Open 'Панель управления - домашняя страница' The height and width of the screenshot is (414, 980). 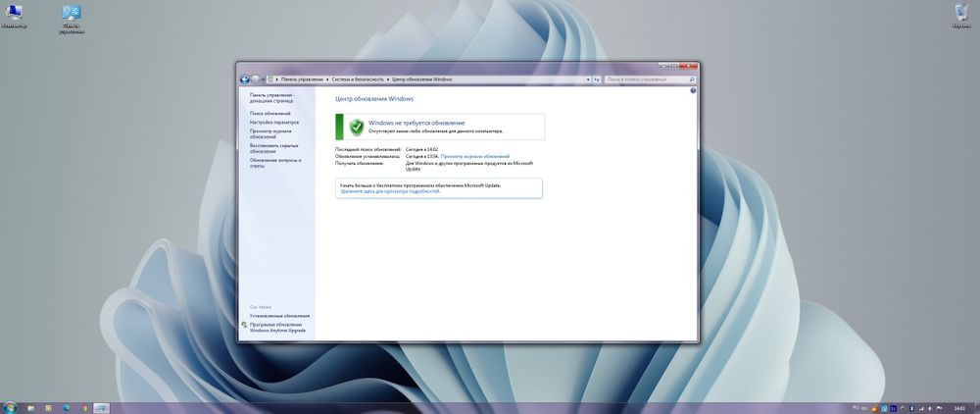click(x=271, y=97)
